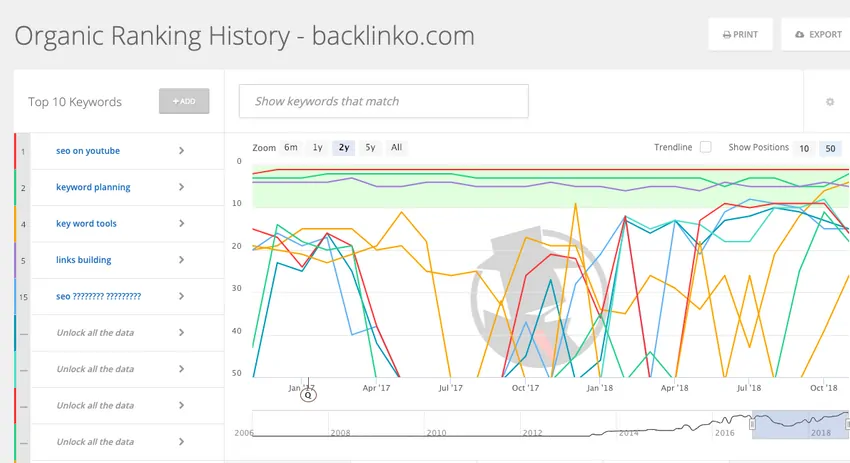The height and width of the screenshot is (463, 850).
Task: Open the 'keyword planning' keyword link
Action: 93,187
